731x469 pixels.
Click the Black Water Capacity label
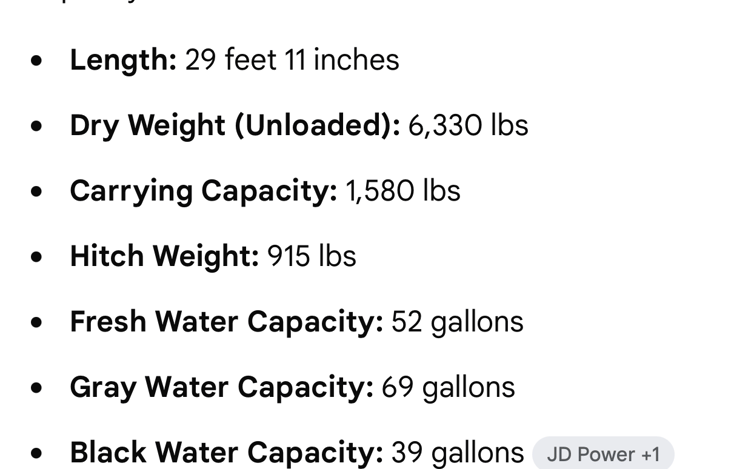pos(227,453)
